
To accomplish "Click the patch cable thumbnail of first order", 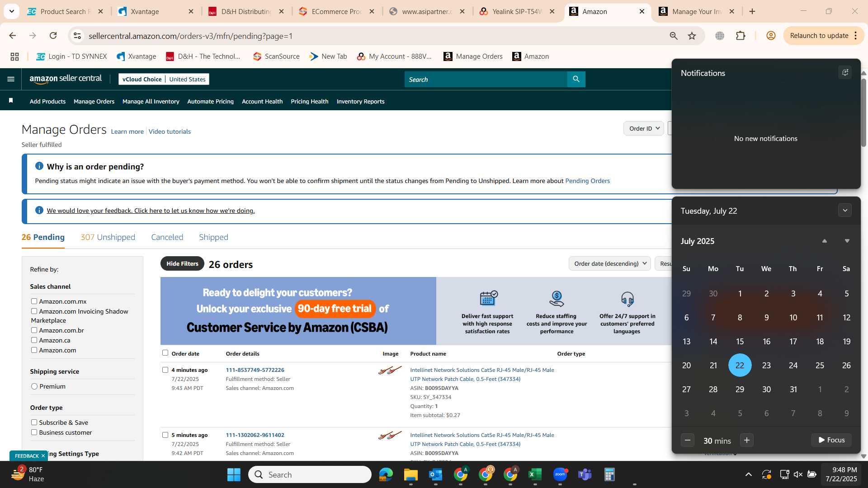I will tap(390, 371).
